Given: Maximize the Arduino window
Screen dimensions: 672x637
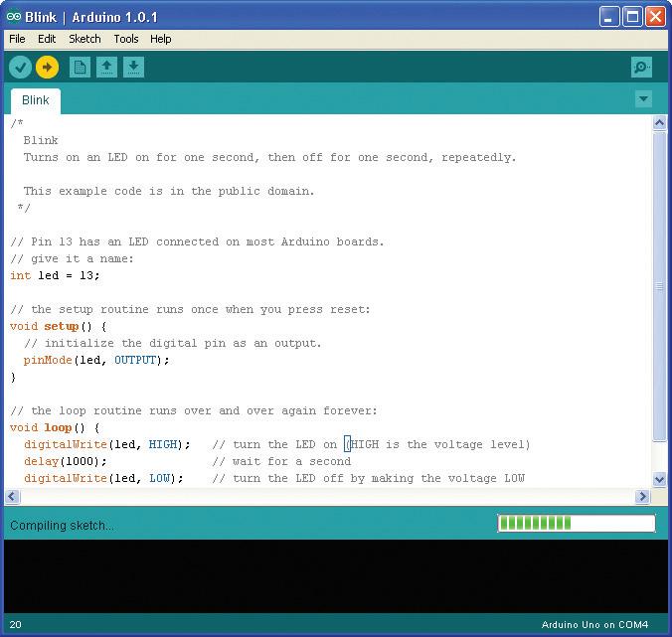Looking at the screenshot, I should [632, 17].
